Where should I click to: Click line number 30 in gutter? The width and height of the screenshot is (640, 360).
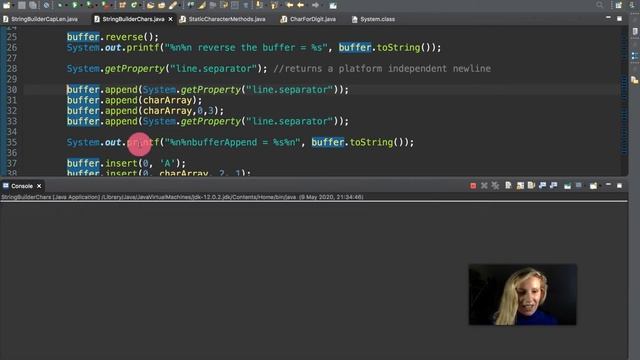[12, 89]
